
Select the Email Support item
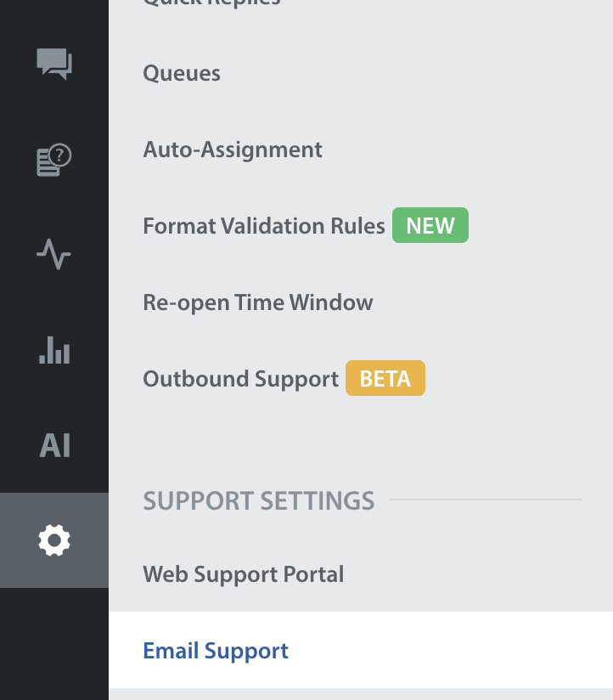pyautogui.click(x=216, y=651)
